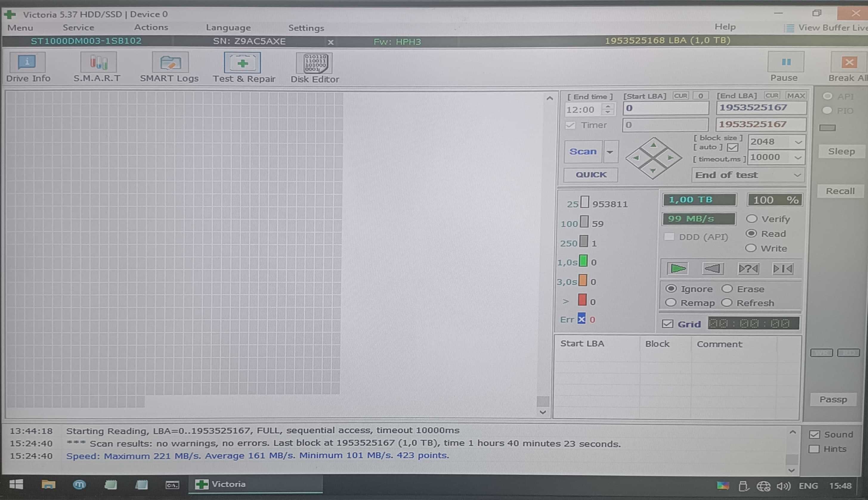Enable the Hints checkbox
This screenshot has height=500, width=868.
814,449
